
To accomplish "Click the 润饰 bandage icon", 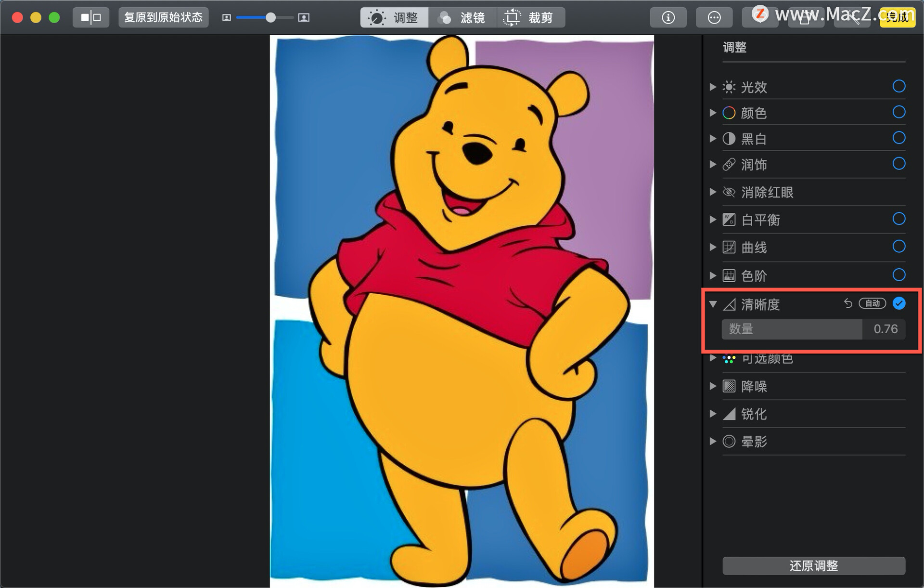I will 729,165.
